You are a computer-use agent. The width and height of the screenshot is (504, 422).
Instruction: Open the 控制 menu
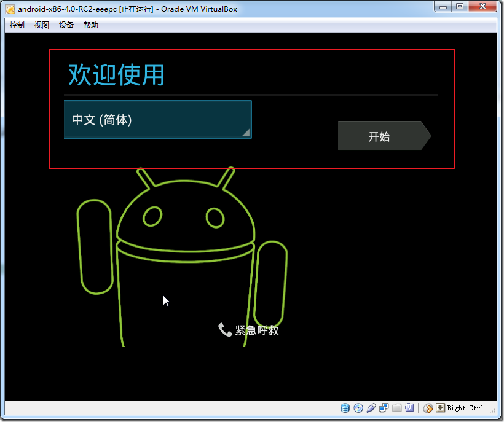coord(17,25)
